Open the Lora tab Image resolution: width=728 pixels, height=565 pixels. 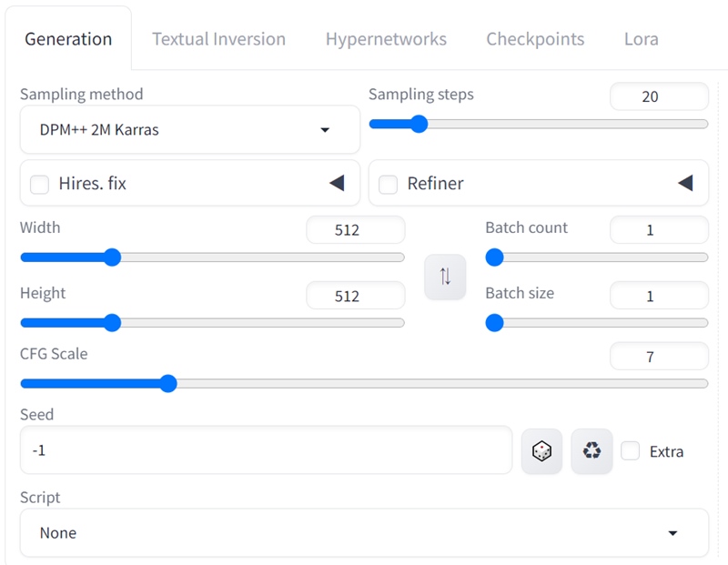point(642,39)
